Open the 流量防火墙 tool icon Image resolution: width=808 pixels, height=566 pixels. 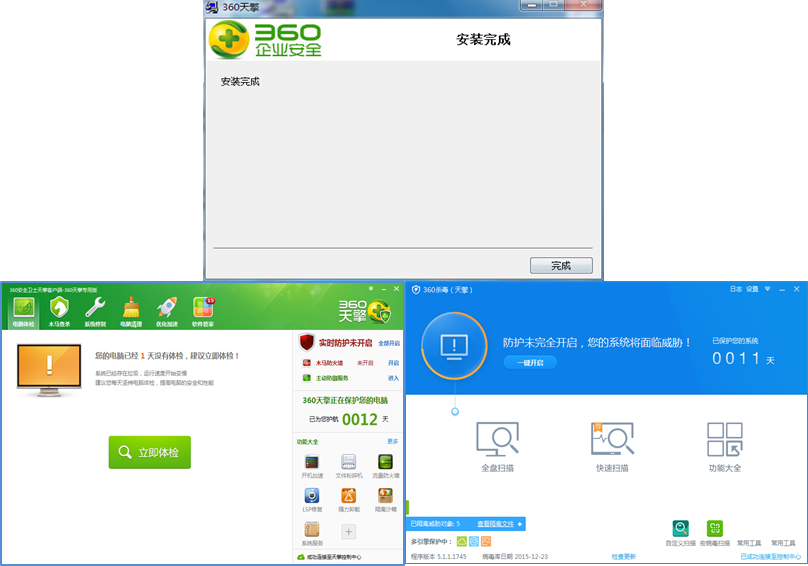click(x=385, y=465)
